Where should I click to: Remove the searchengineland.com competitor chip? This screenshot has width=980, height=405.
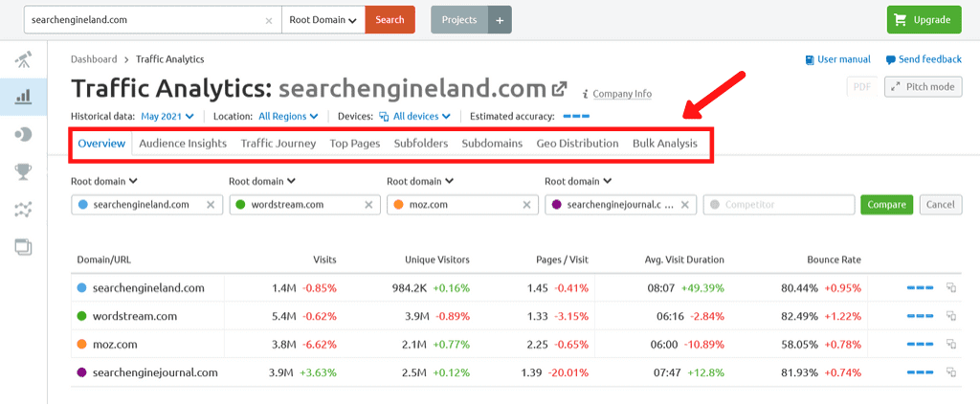click(x=211, y=204)
